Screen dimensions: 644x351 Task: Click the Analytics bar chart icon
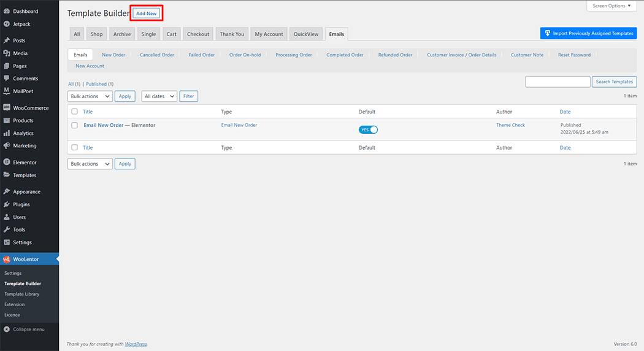click(x=6, y=133)
